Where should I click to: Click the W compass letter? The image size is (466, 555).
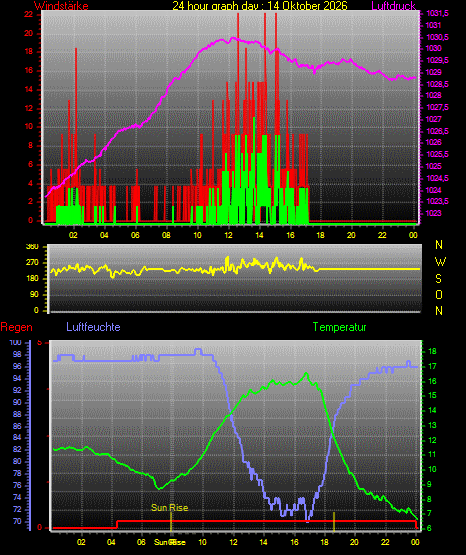[440, 262]
